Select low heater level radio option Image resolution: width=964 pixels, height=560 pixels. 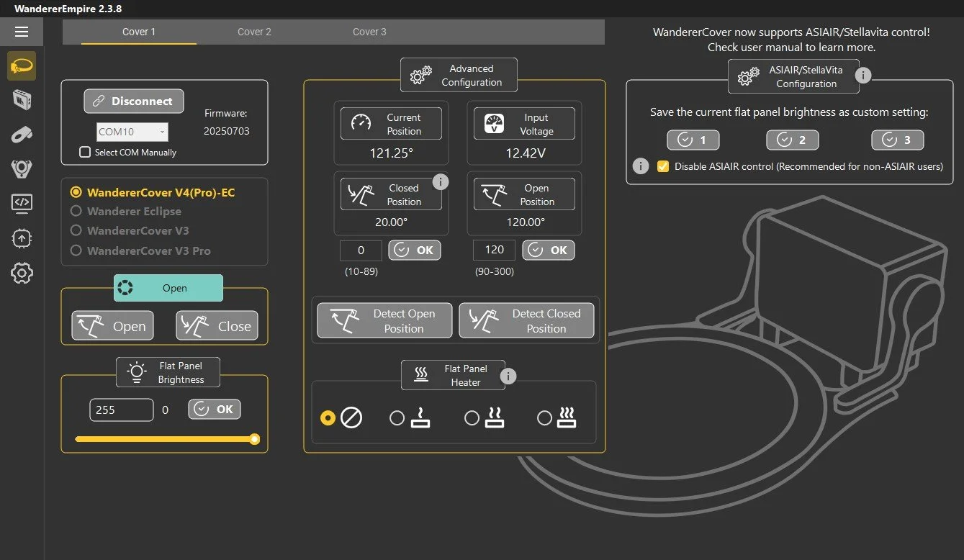point(397,417)
